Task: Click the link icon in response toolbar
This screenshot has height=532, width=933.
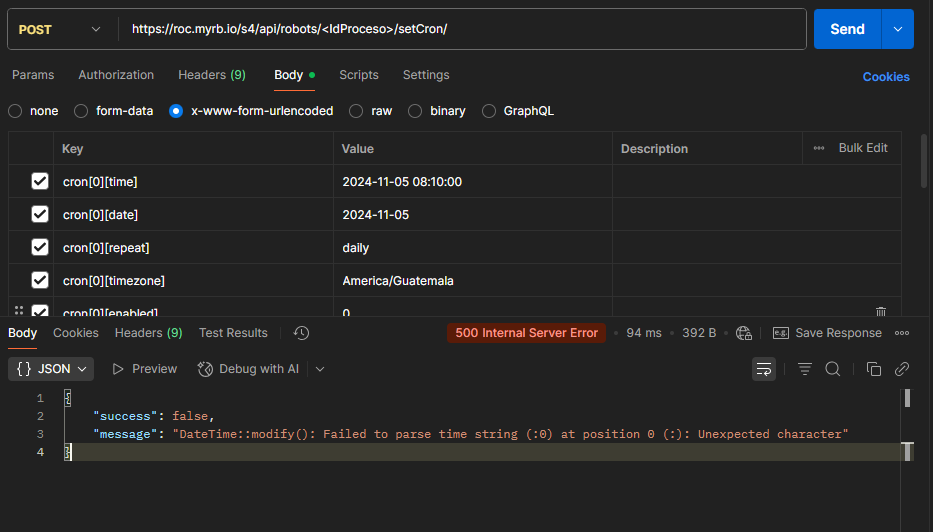Action: (x=901, y=369)
